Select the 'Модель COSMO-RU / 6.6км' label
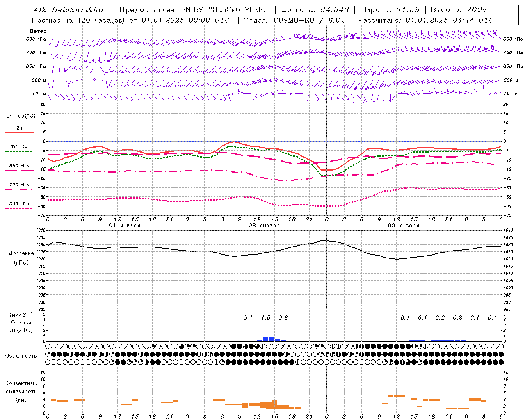Screen dimensions: 525x420 [296, 20]
